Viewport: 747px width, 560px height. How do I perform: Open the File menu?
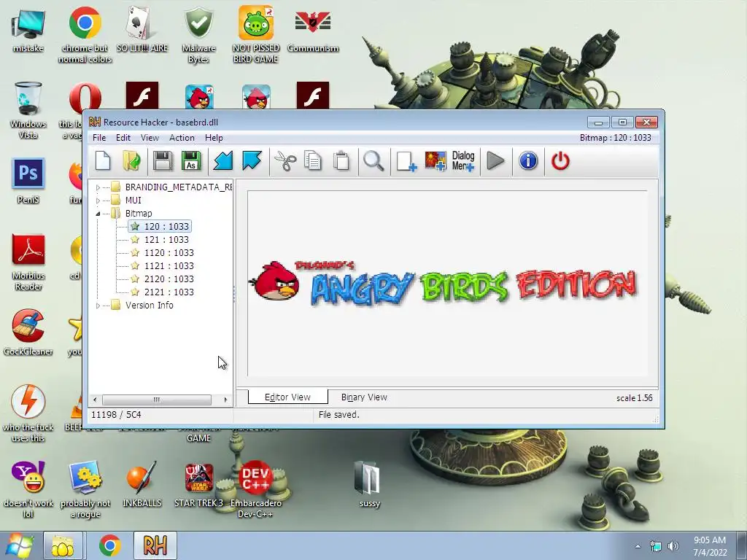[x=99, y=138]
